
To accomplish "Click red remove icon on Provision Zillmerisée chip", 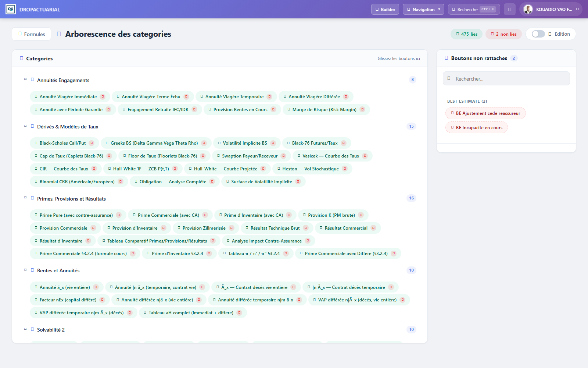I will click(232, 228).
